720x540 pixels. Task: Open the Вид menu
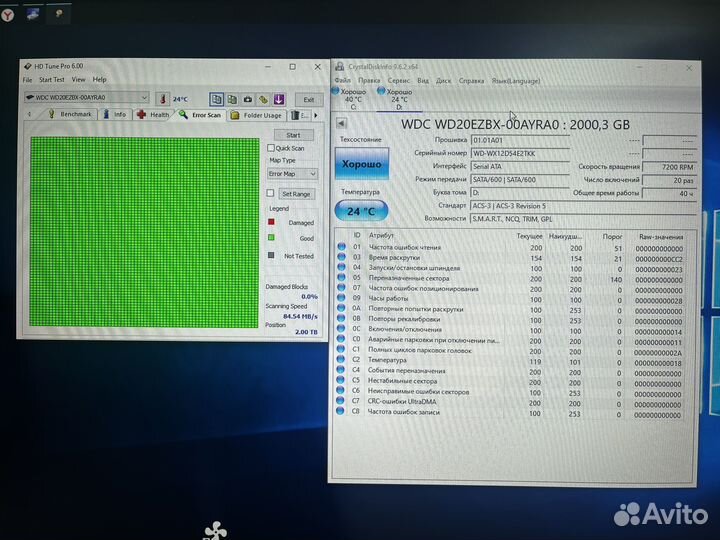(x=423, y=80)
